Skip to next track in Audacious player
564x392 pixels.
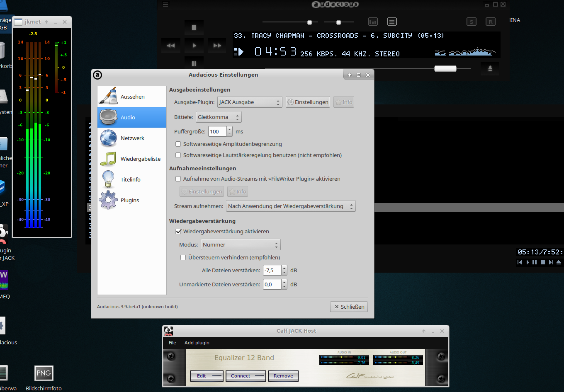pyautogui.click(x=217, y=46)
